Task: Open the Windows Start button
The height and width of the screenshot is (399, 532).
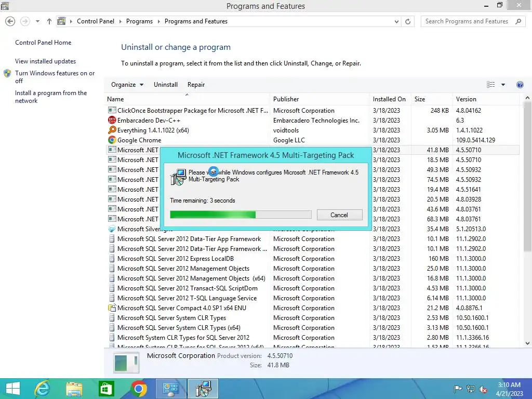Action: (x=13, y=389)
